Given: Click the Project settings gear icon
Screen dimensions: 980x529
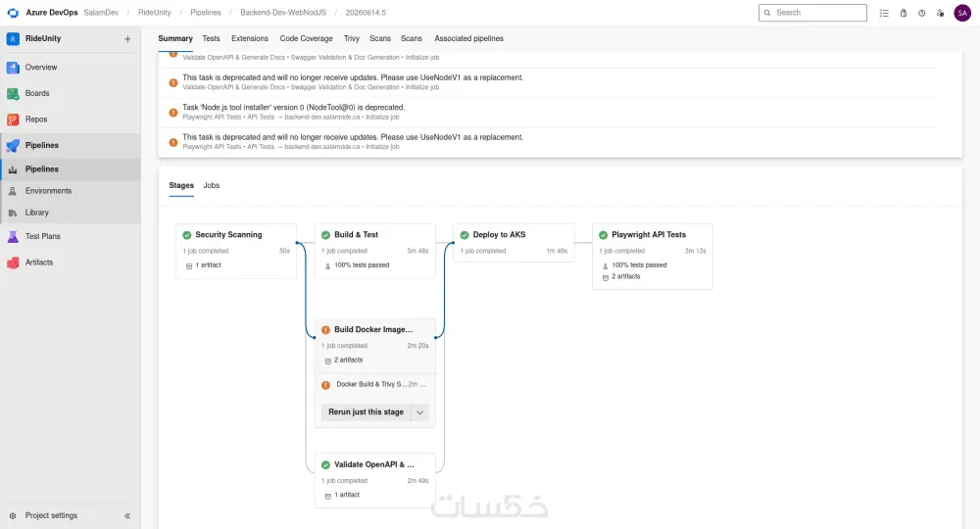Looking at the screenshot, I should pyautogui.click(x=13, y=516).
